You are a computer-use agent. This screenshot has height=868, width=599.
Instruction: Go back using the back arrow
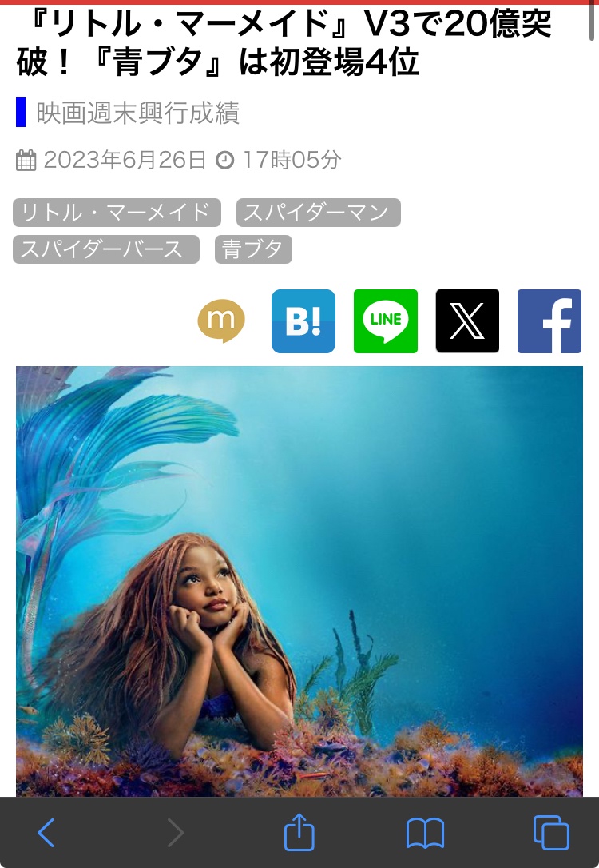pyautogui.click(x=46, y=832)
